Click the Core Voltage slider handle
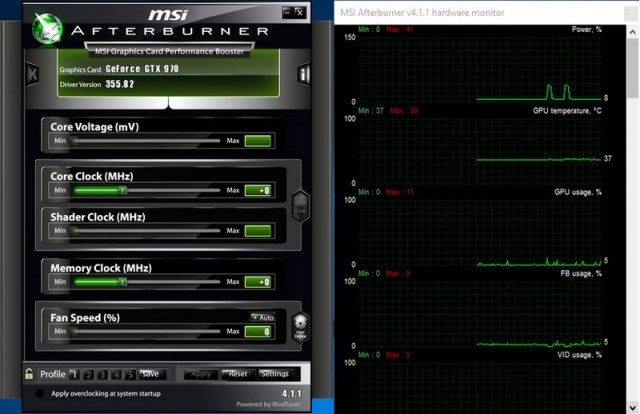The height and width of the screenshot is (414, 640). (75, 141)
